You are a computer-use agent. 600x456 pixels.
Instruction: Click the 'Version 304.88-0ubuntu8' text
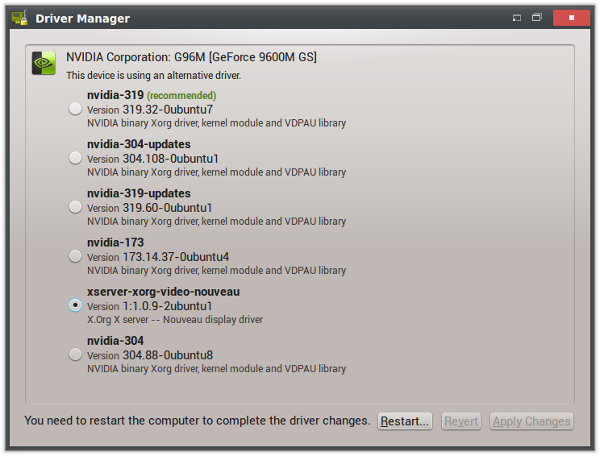click(150, 355)
